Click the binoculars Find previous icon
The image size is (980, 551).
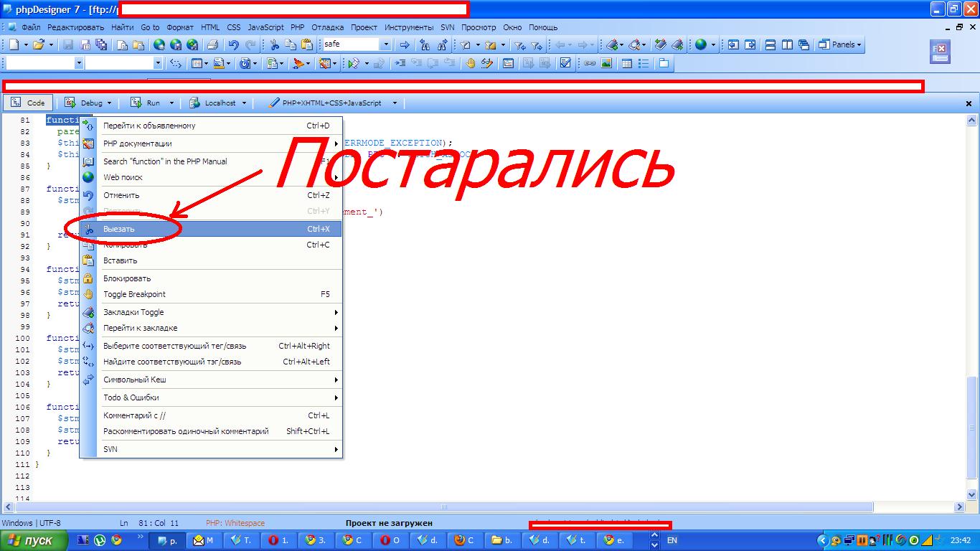[x=425, y=44]
